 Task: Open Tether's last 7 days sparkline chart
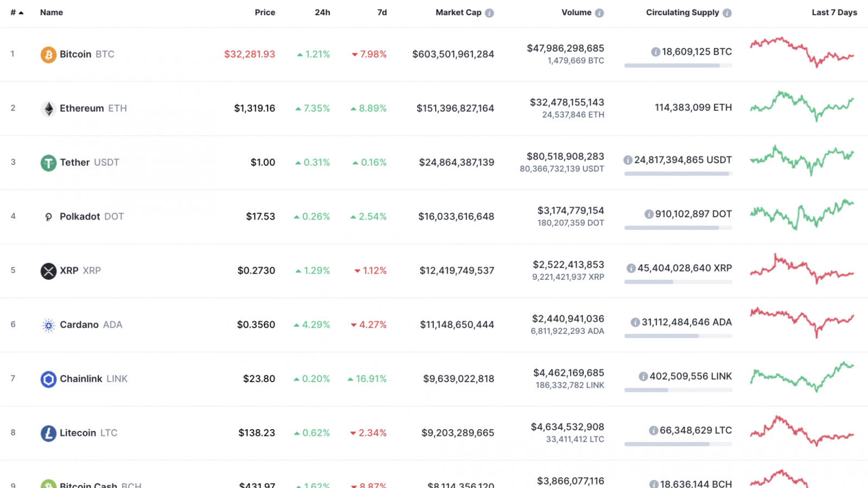(802, 160)
